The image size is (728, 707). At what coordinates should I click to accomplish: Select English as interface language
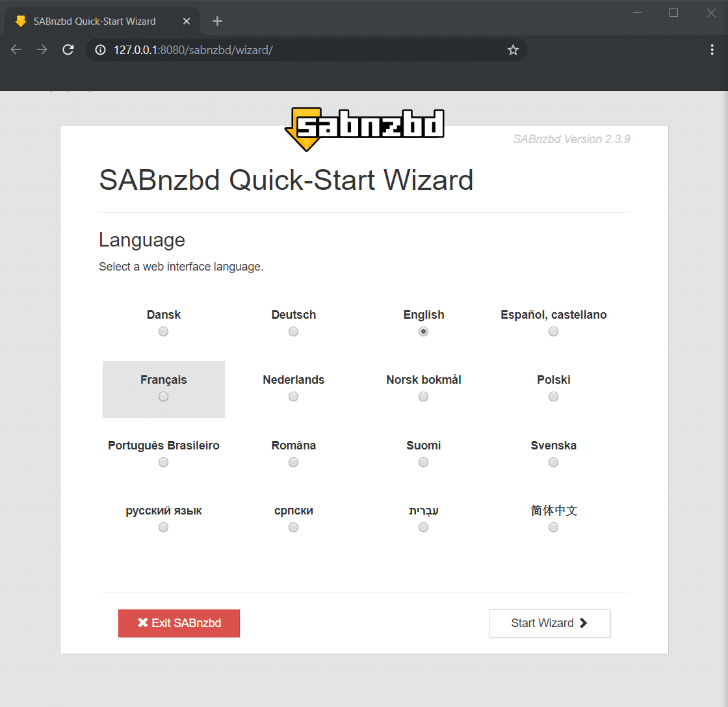(x=423, y=331)
